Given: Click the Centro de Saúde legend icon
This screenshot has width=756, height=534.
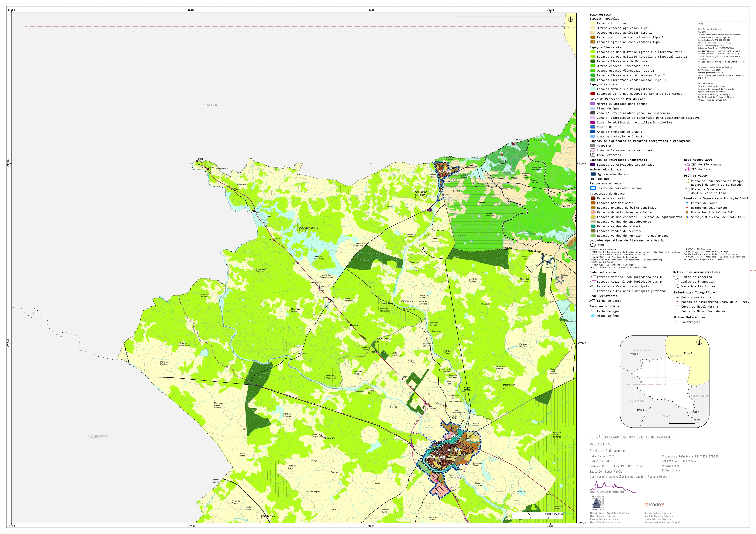Looking at the screenshot, I should 687,203.
